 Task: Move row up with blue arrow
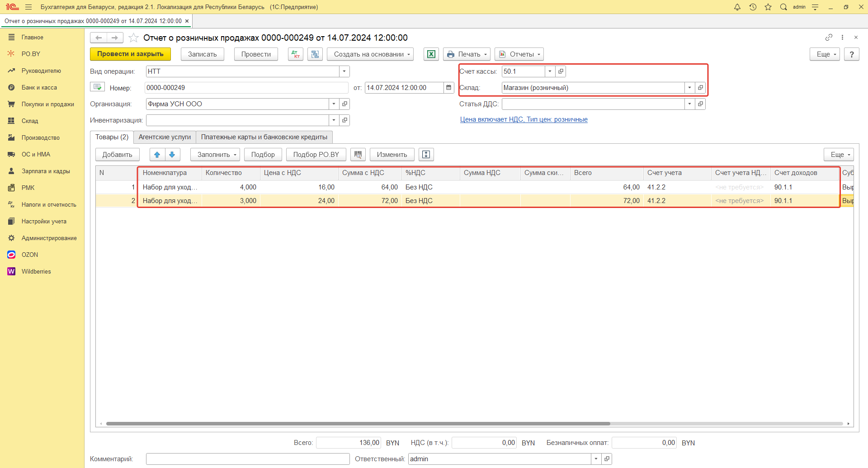157,155
